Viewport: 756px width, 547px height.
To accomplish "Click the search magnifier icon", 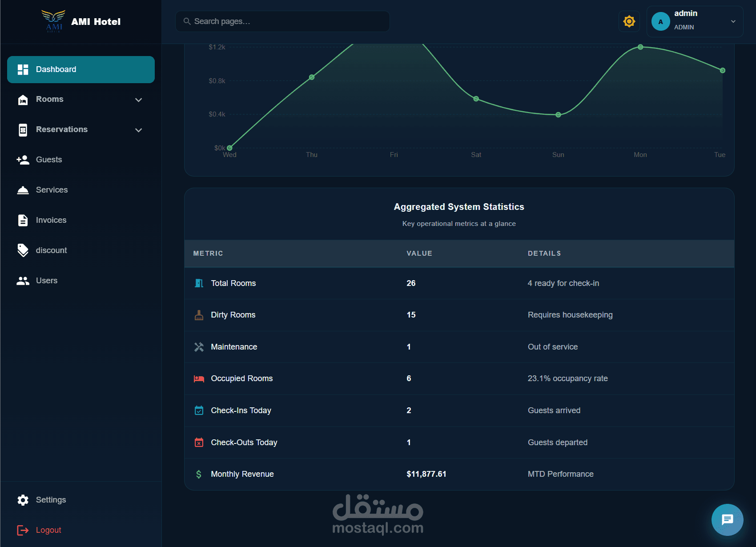I will pyautogui.click(x=187, y=21).
